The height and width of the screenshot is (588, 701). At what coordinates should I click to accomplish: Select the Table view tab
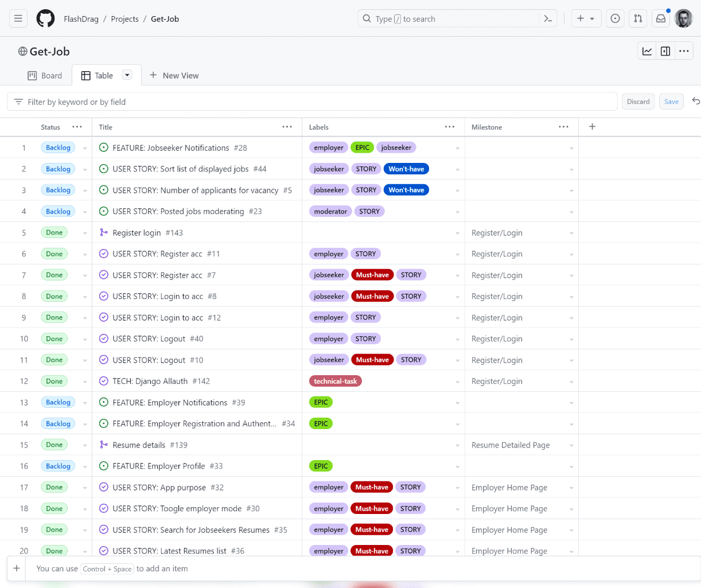click(x=98, y=75)
